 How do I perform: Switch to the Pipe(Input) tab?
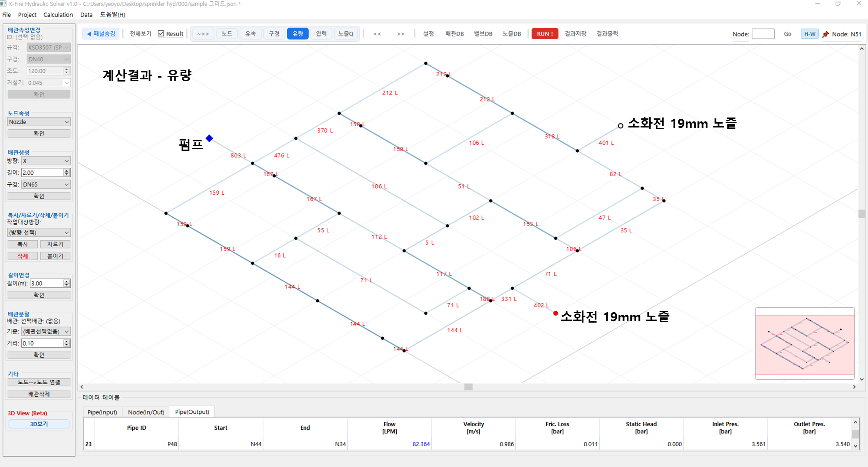pos(102,412)
